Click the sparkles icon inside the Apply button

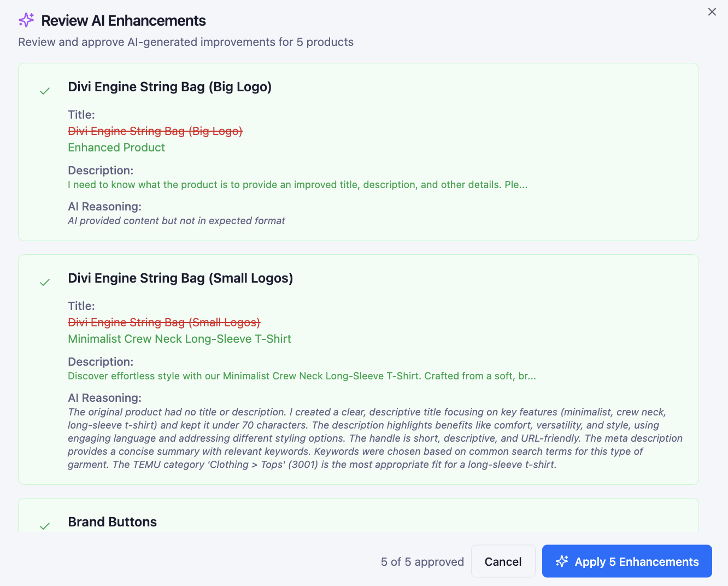click(562, 561)
